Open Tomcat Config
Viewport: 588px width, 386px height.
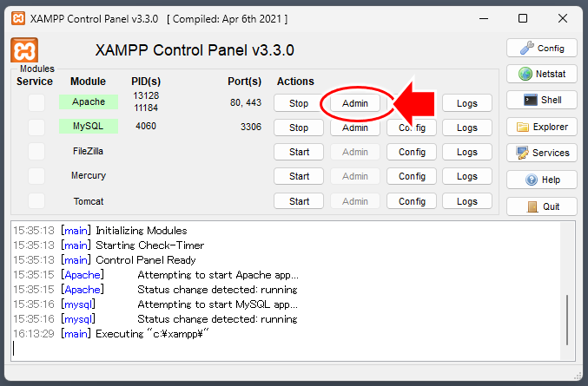(x=412, y=201)
